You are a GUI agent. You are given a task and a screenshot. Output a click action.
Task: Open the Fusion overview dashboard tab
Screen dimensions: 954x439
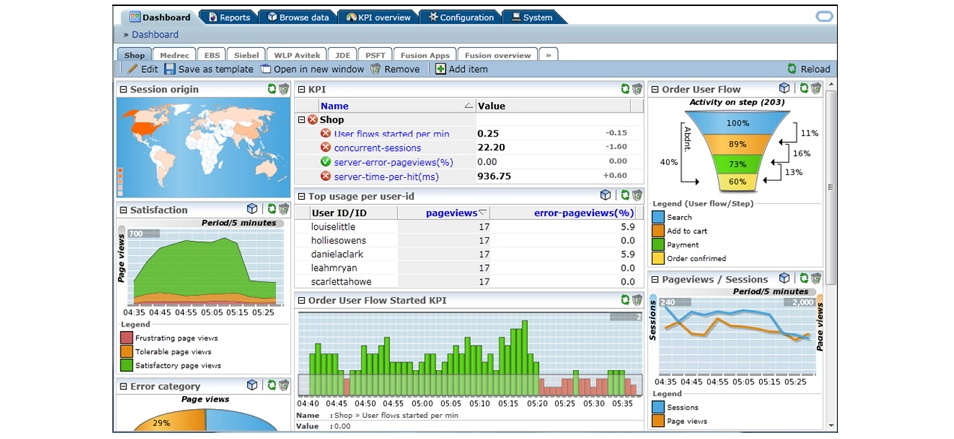[498, 55]
